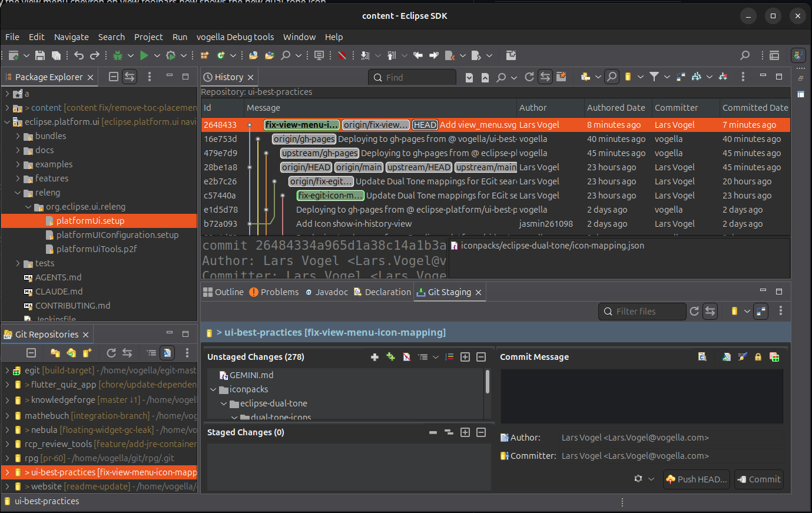This screenshot has height=513, width=812.
Task: Refresh the commit History view
Action: coord(529,77)
